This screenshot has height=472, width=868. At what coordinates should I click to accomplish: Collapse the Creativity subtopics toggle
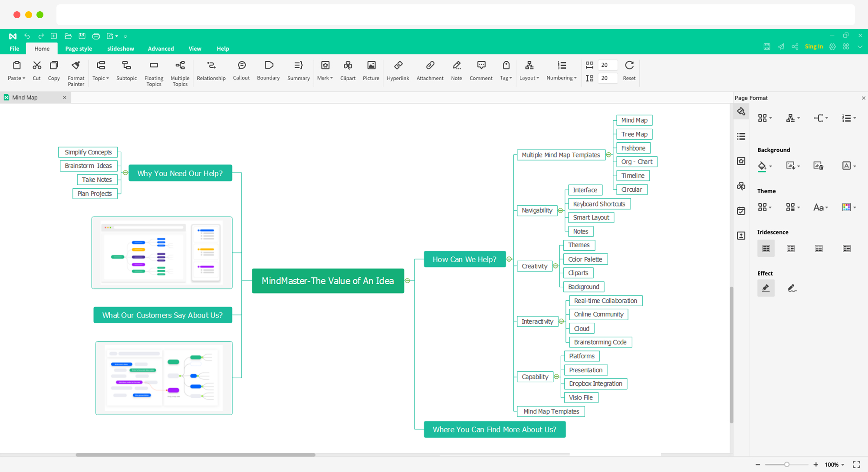click(556, 266)
